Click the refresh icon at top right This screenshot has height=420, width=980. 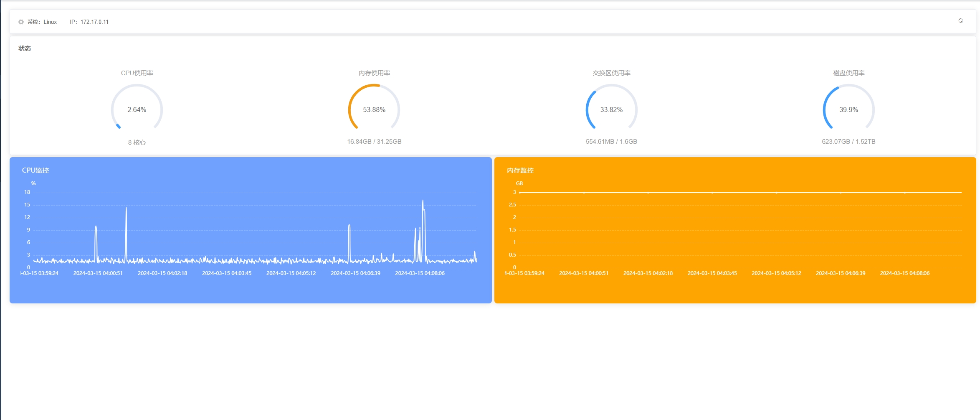[x=960, y=20]
